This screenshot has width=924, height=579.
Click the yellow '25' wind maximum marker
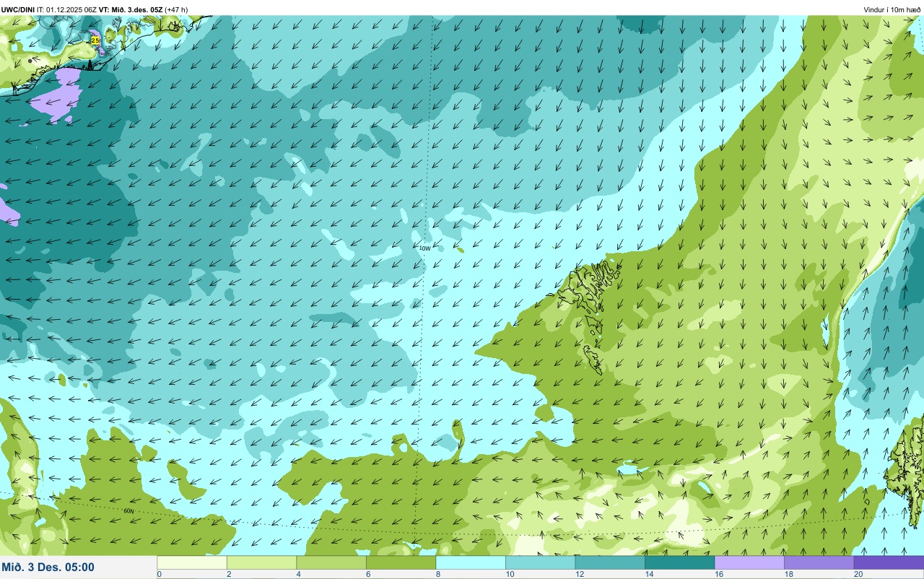(95, 40)
